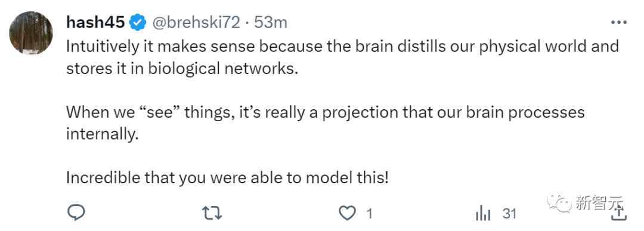Viewport: 644px width, 231px height.
Task: Click the line beginning 'When we “see” things'
Action: [x=326, y=112]
